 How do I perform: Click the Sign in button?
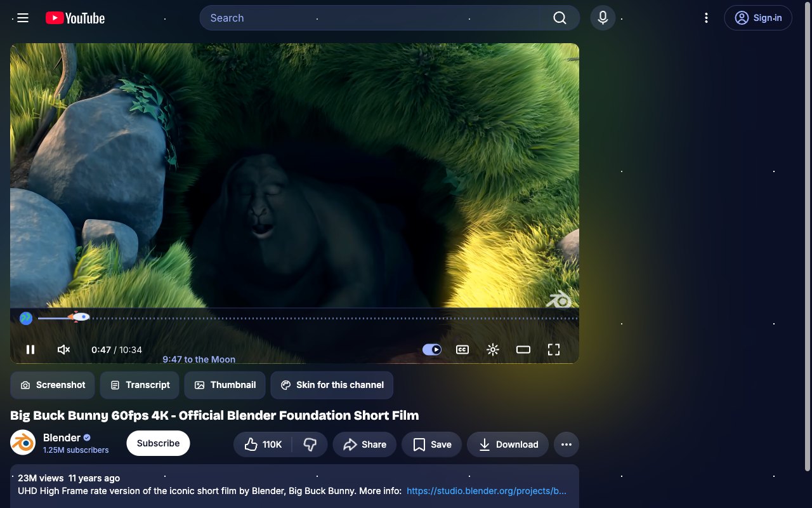(x=758, y=18)
